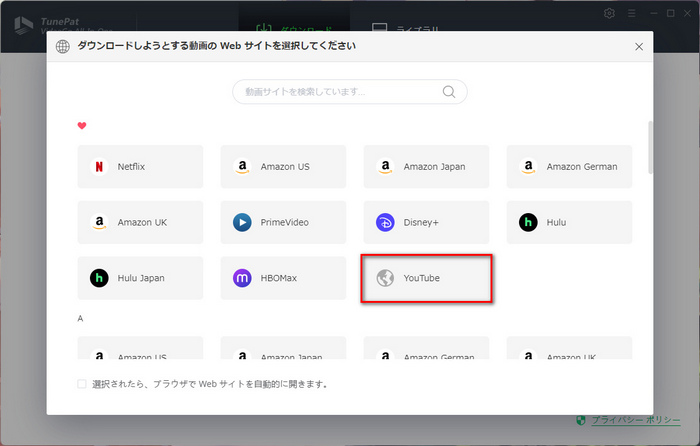The height and width of the screenshot is (446, 700).
Task: Click Amazon logo on Amazon UK card
Action: (99, 222)
